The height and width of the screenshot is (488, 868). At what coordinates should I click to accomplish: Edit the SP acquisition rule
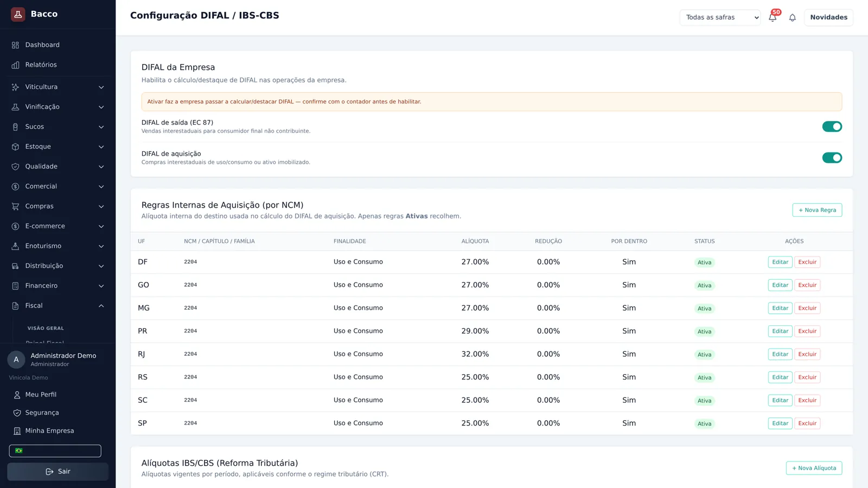(780, 423)
